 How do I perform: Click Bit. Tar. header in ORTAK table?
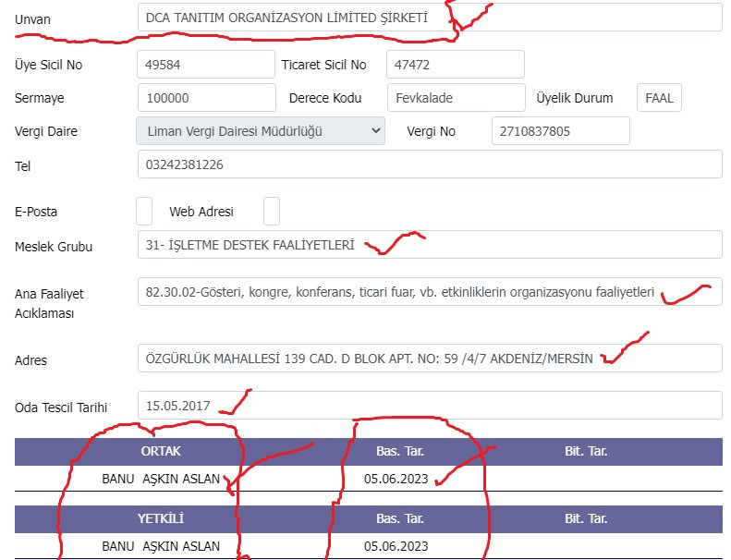586,451
